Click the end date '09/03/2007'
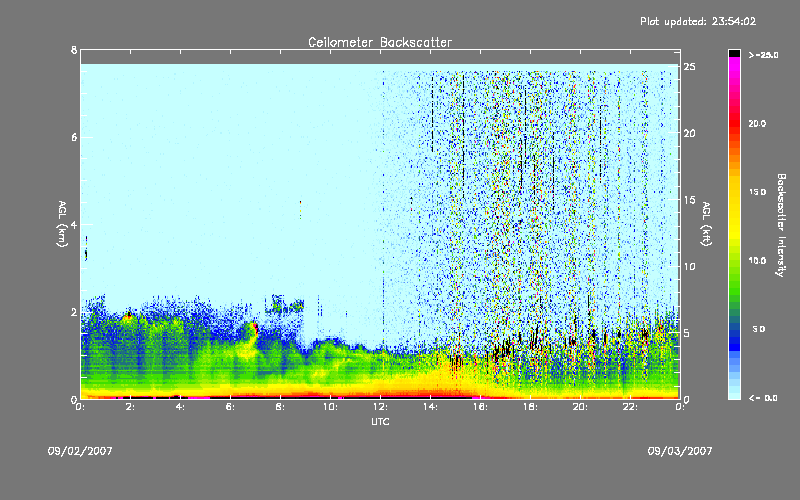The width and height of the screenshot is (800, 500). coord(680,451)
